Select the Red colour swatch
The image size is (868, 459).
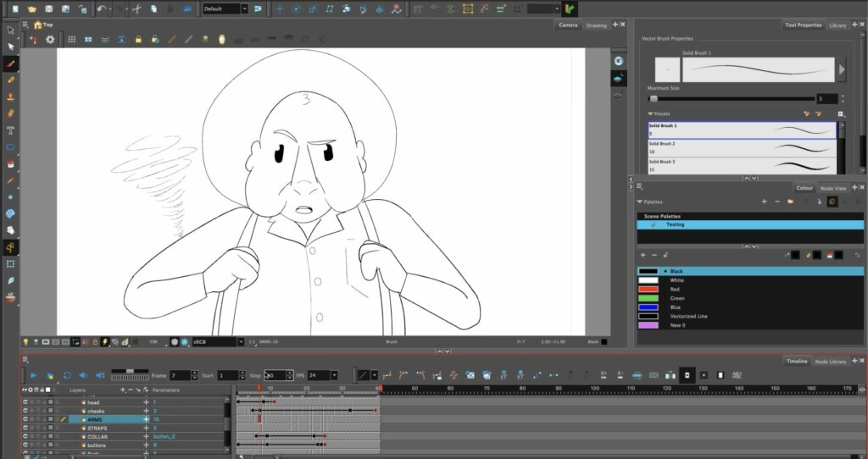pos(648,290)
